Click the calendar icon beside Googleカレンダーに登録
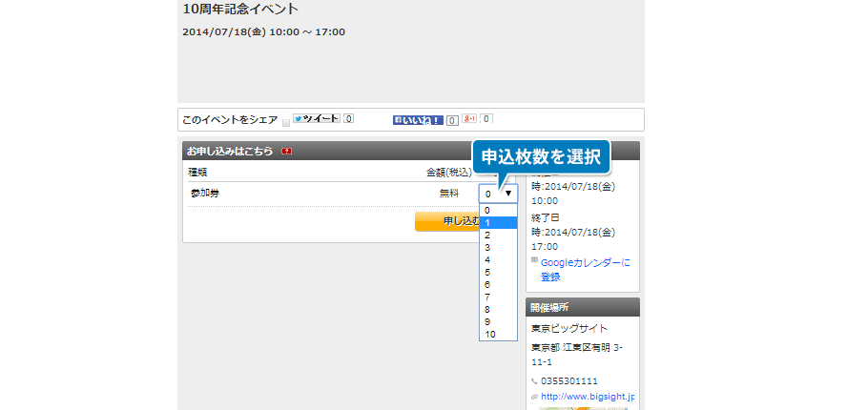 point(534,259)
